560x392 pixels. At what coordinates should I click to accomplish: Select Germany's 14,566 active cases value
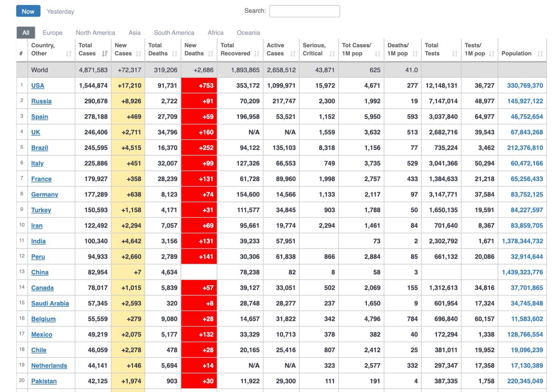point(286,194)
